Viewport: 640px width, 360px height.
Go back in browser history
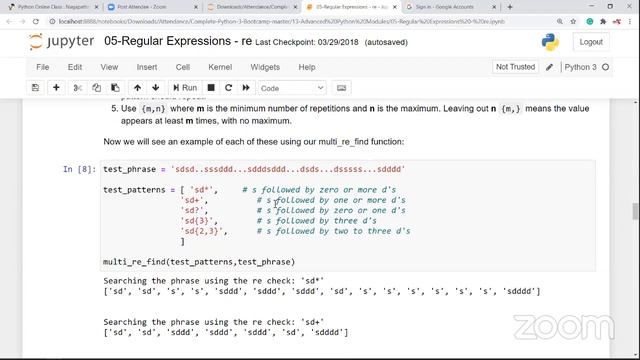coord(9,21)
